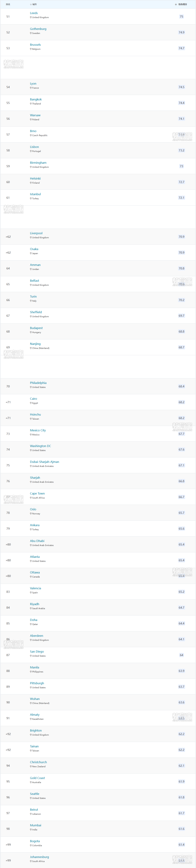This screenshot has width=196, height=868.
Task: Open the Nanjing city link
Action: [x=35, y=344]
